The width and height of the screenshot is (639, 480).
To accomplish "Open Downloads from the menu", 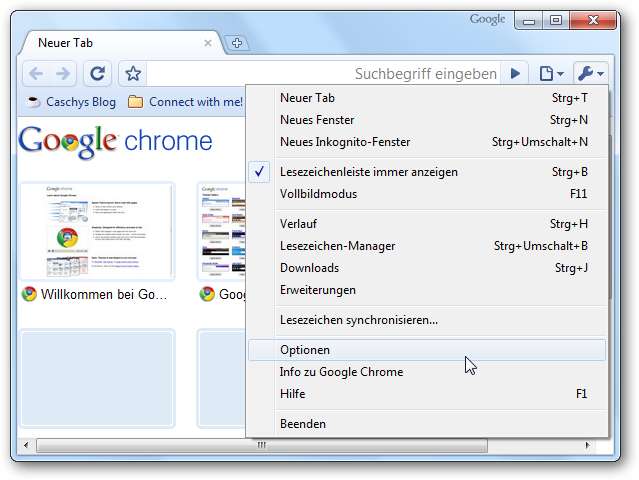I will tap(427, 268).
